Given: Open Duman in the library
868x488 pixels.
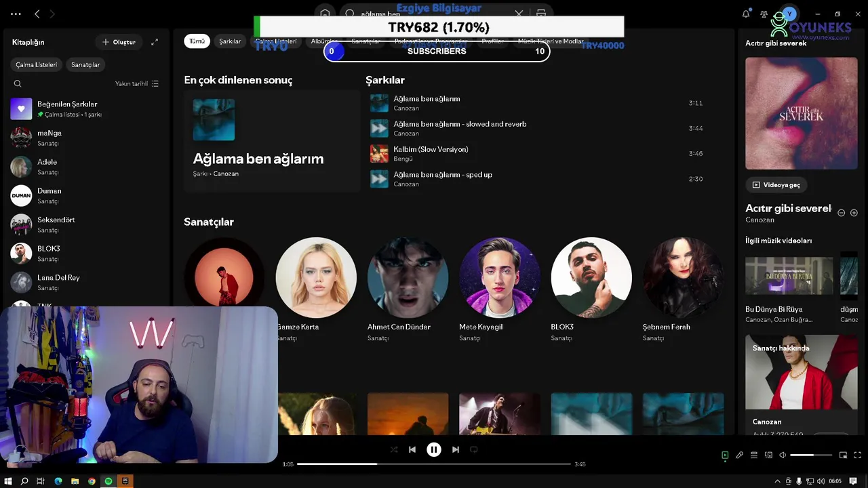Looking at the screenshot, I should click(x=86, y=196).
